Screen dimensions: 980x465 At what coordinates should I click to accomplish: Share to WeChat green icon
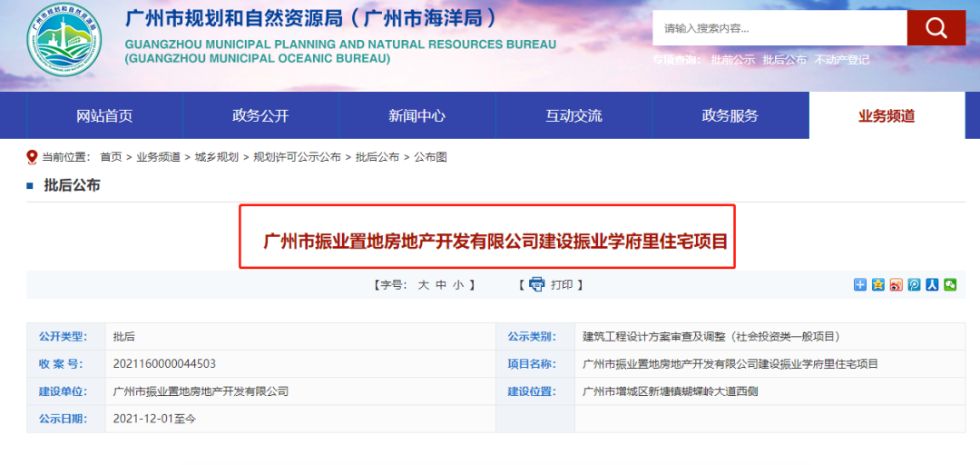950,284
